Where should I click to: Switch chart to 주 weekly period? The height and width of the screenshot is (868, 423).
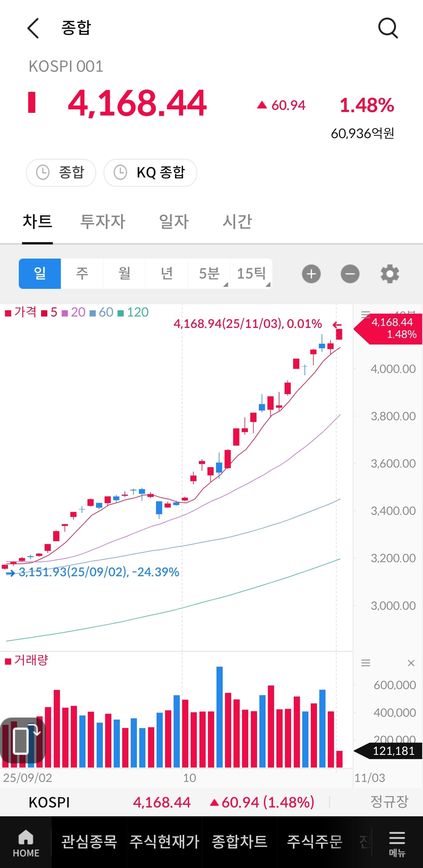coord(82,274)
